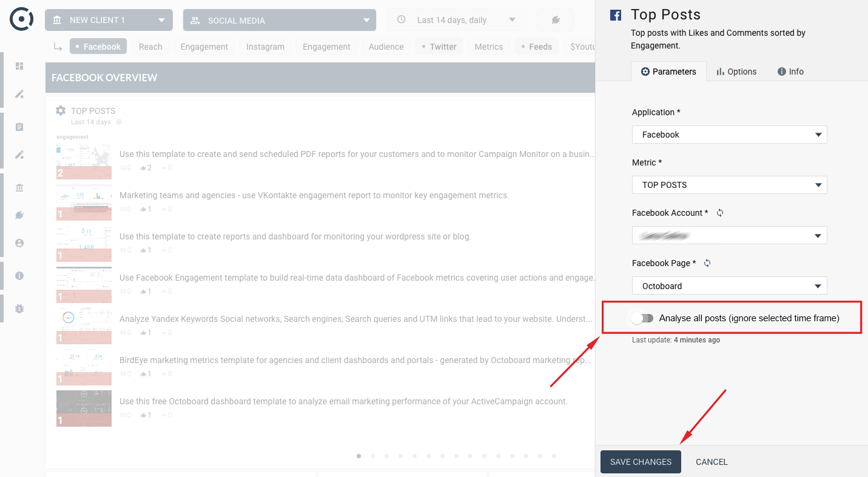Open the SOCIAL MEDIA dashboard dropdown
Screen dimensions: 868x477
pyautogui.click(x=280, y=20)
